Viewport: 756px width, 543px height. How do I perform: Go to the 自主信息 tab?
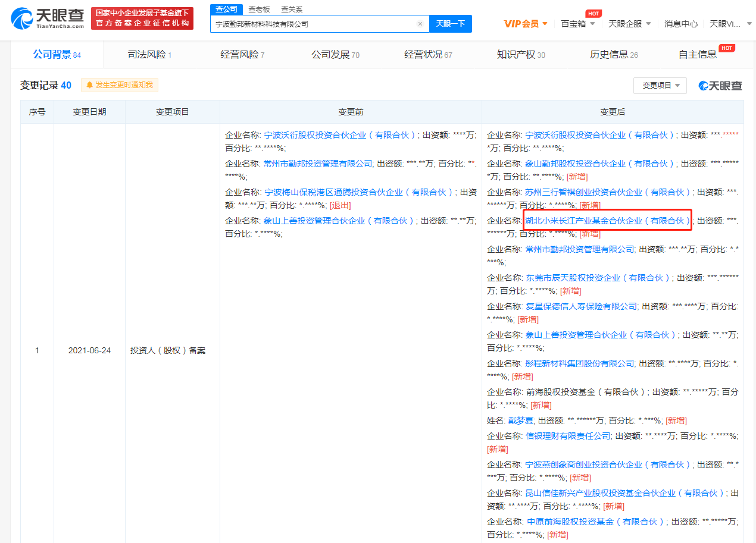(698, 55)
